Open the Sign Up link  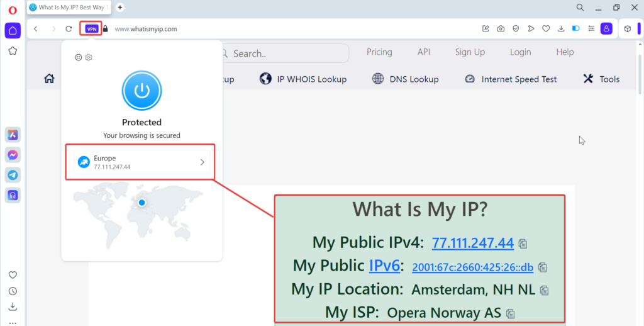point(470,52)
